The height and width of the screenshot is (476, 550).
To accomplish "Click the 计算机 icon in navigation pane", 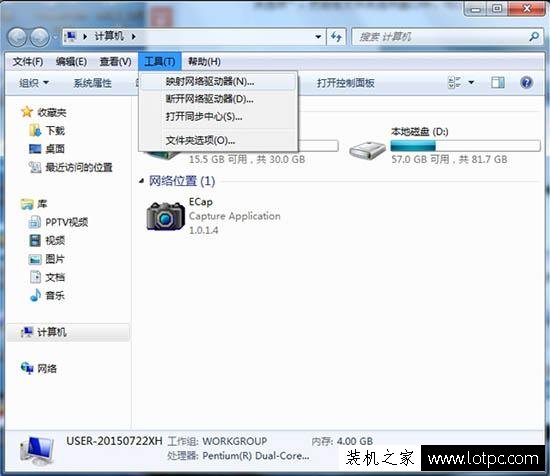I will point(27,332).
